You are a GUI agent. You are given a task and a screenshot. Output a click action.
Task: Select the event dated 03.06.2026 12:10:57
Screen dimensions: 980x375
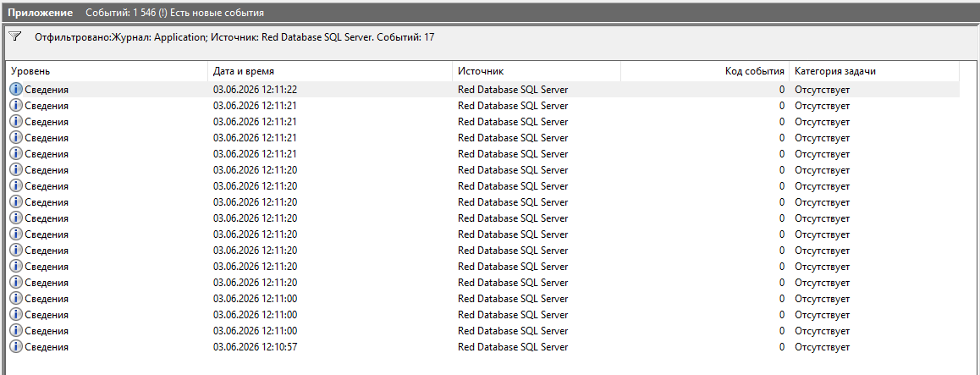(x=482, y=346)
